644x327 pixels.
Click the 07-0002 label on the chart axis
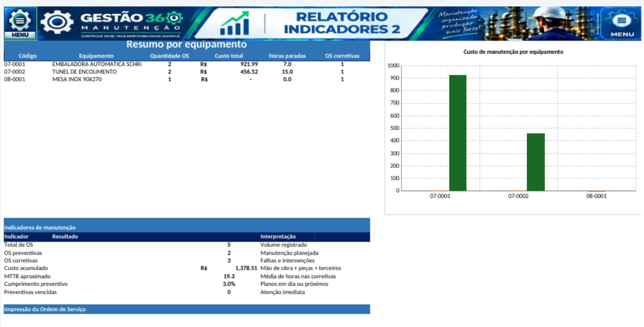518,197
